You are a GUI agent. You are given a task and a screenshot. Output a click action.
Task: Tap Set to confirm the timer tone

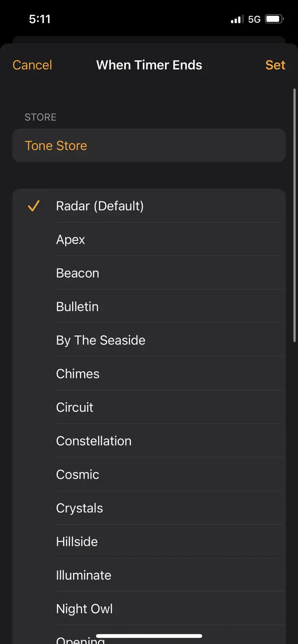pos(275,65)
